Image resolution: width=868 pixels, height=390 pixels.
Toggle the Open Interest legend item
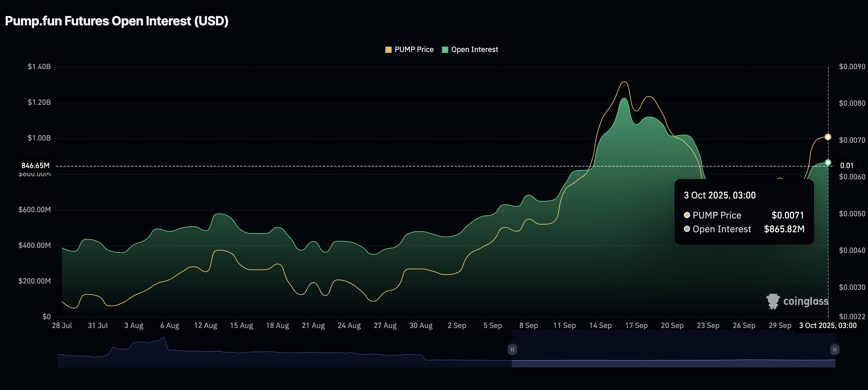[474, 49]
